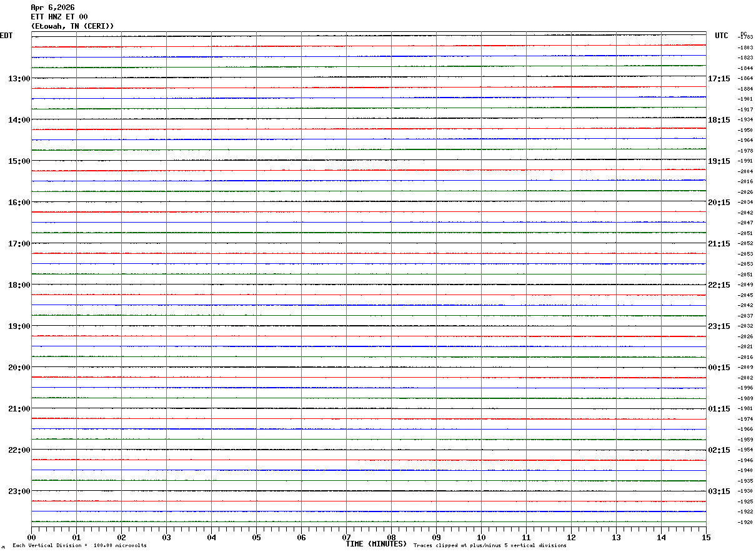Click the 00:15 UTC time label
This screenshot has height=554, width=756.
point(719,368)
